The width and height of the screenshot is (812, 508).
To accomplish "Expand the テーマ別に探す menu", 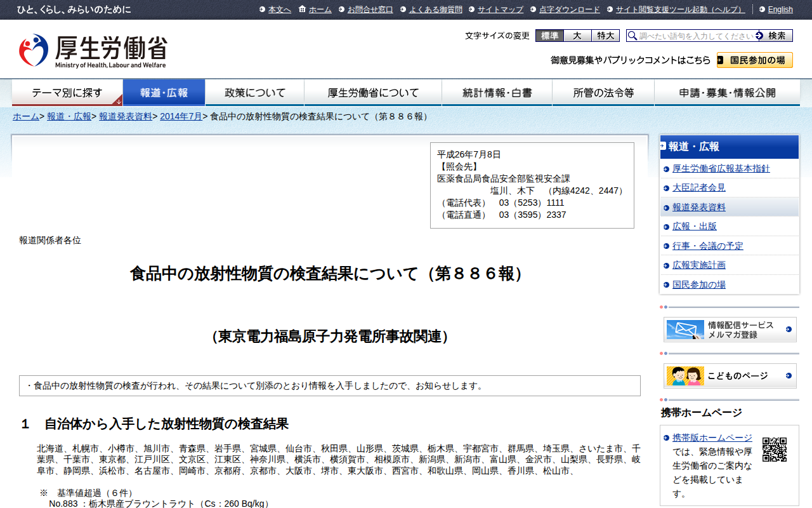I will (x=67, y=93).
